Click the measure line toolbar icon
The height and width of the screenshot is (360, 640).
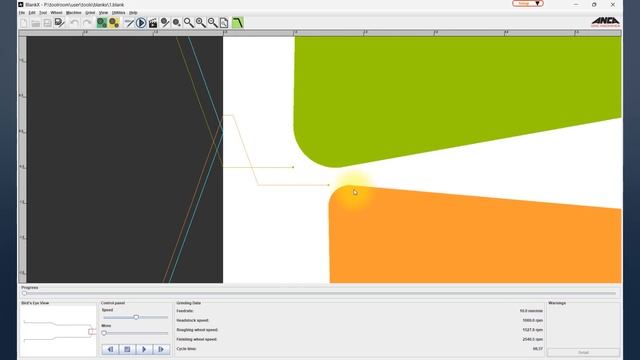129,23
